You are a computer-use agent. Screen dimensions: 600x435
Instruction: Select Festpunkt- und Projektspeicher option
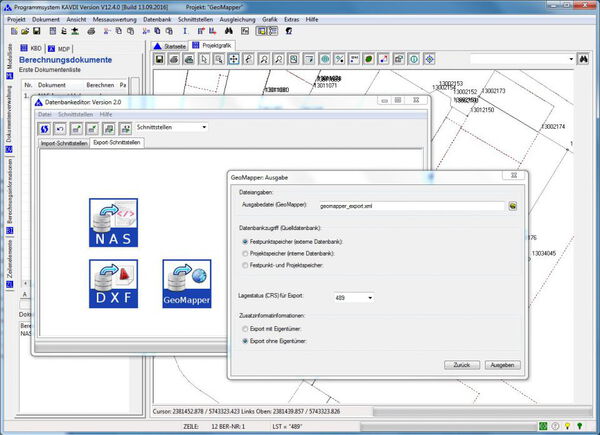point(246,265)
